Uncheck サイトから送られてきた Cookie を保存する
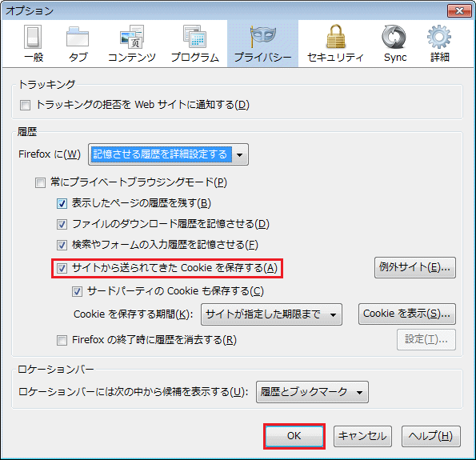The height and width of the screenshot is (460, 476). (x=62, y=269)
